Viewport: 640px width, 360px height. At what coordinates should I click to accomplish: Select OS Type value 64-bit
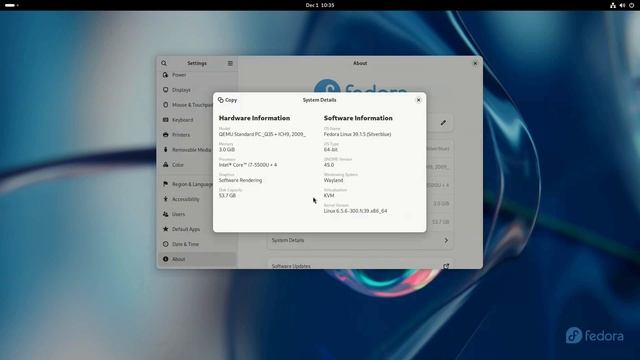(331, 150)
